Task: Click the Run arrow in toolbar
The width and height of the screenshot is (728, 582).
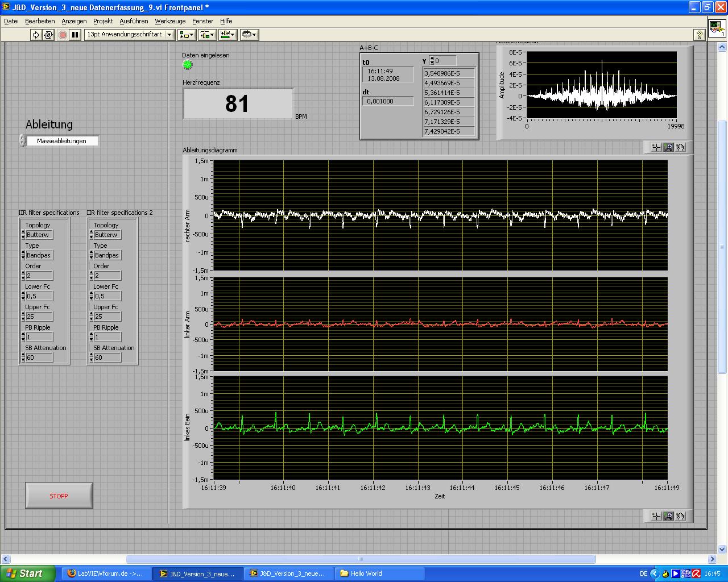Action: (36, 35)
